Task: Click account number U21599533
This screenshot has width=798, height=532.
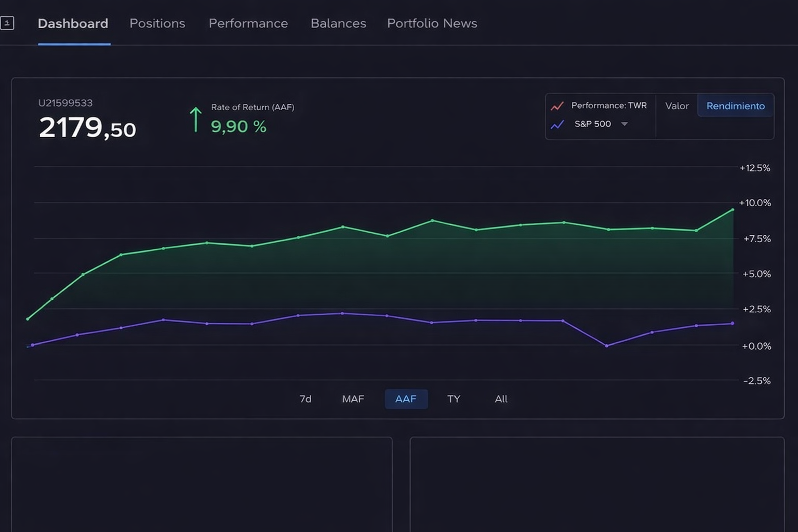Action: coord(65,103)
